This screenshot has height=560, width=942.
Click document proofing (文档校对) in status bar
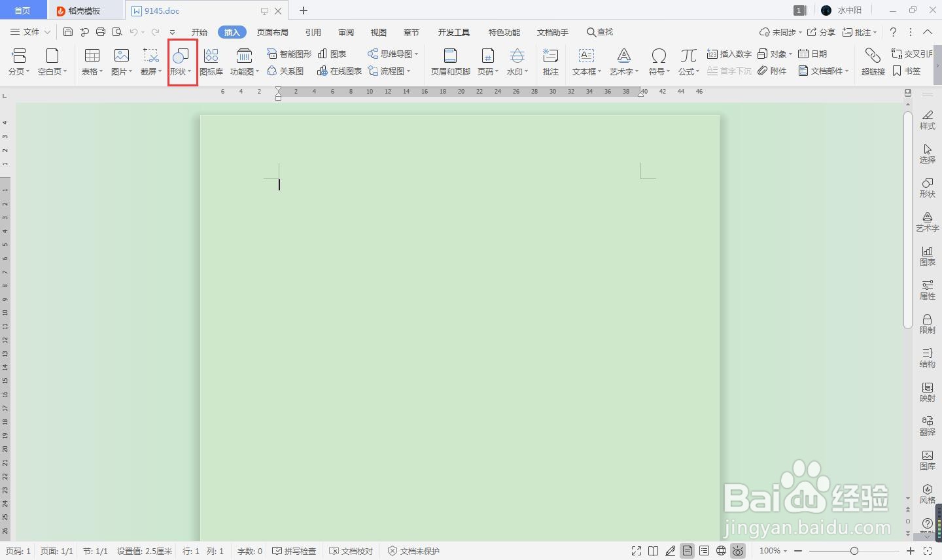click(x=351, y=551)
